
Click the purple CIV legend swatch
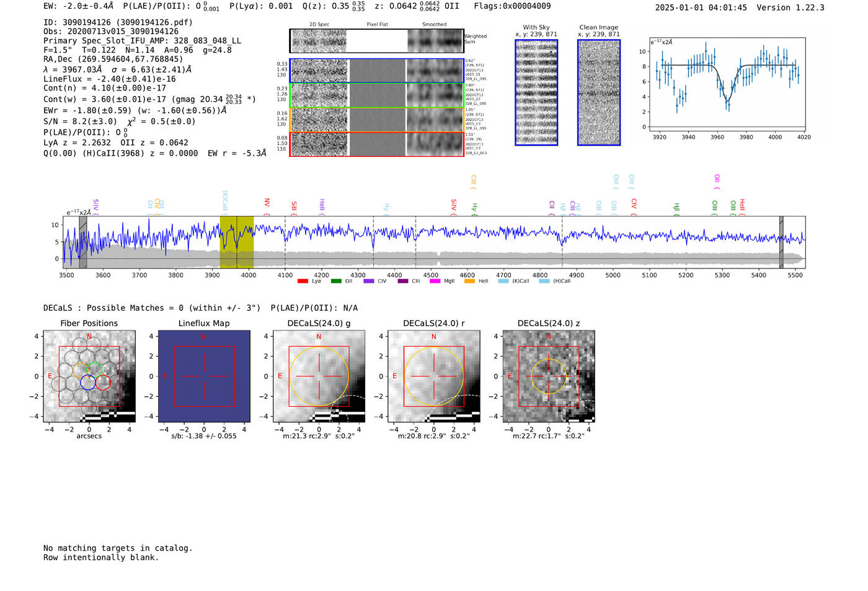coord(369,281)
